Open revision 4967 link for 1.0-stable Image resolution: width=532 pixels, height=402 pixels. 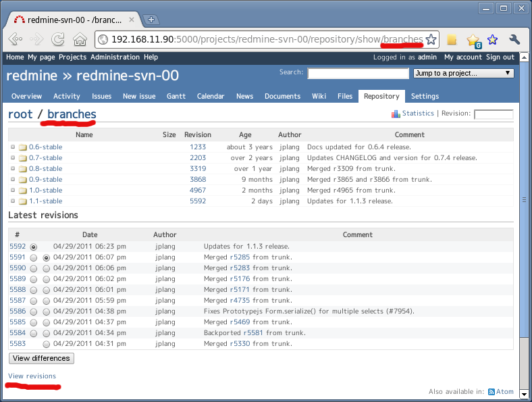197,191
